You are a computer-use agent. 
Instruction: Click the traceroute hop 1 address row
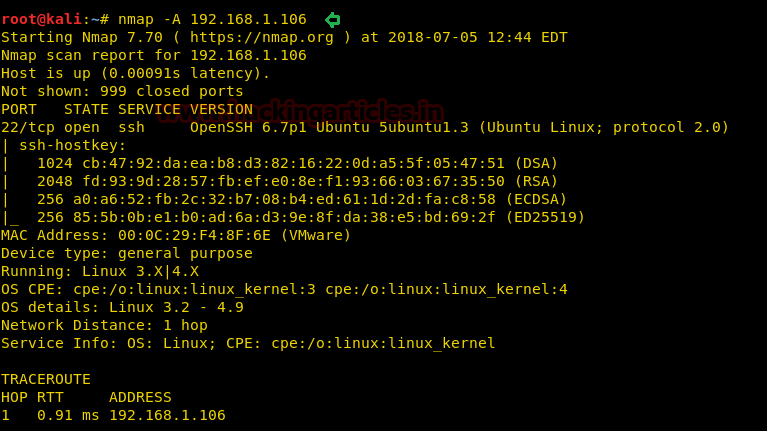click(113, 415)
